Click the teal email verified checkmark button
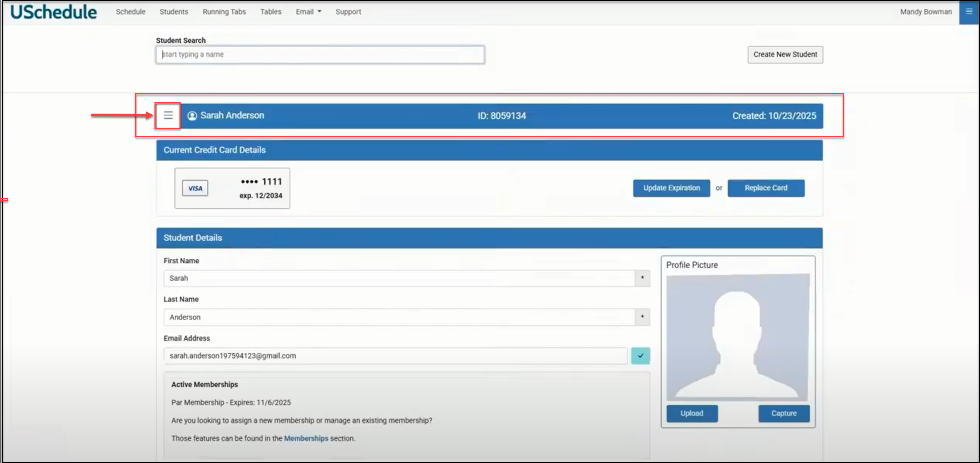Viewport: 980px width, 463px height. coord(640,356)
